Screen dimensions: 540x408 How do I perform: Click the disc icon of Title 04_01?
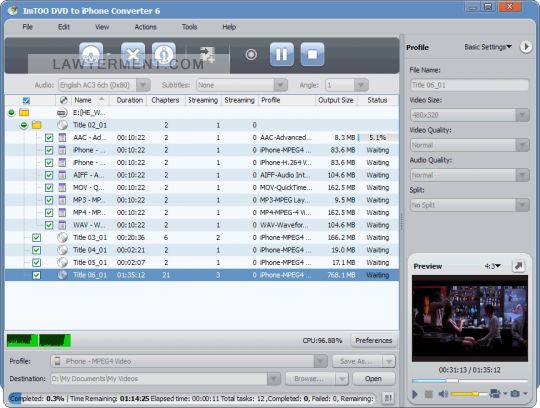(62, 250)
